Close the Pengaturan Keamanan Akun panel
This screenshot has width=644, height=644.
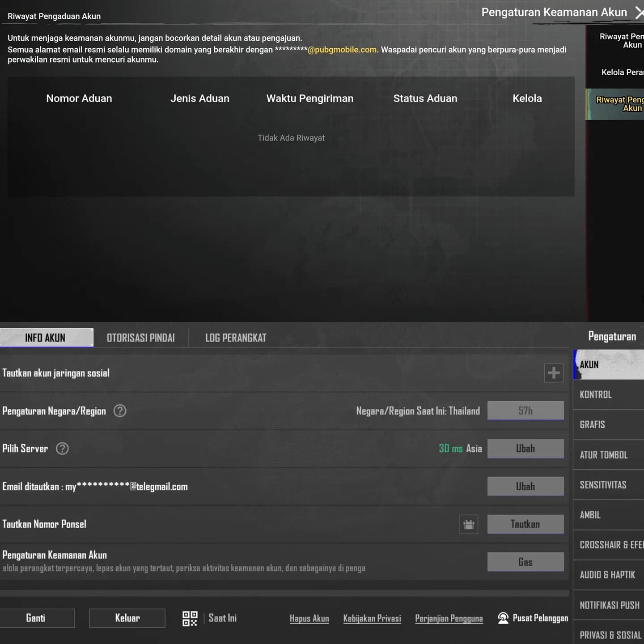(x=639, y=13)
